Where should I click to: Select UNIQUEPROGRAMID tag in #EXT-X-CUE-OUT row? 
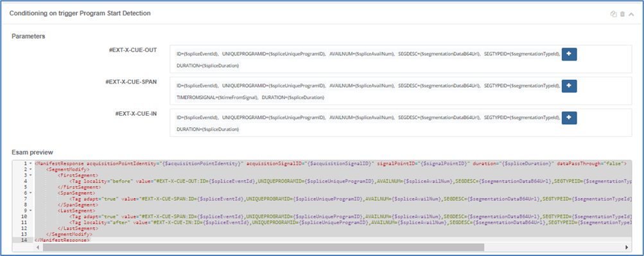pos(274,54)
